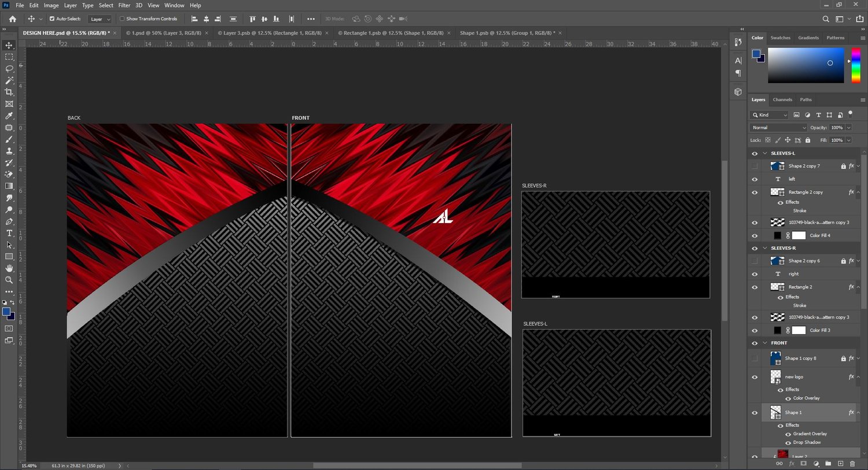Enable Show Transform Controls checkbox

point(122,18)
